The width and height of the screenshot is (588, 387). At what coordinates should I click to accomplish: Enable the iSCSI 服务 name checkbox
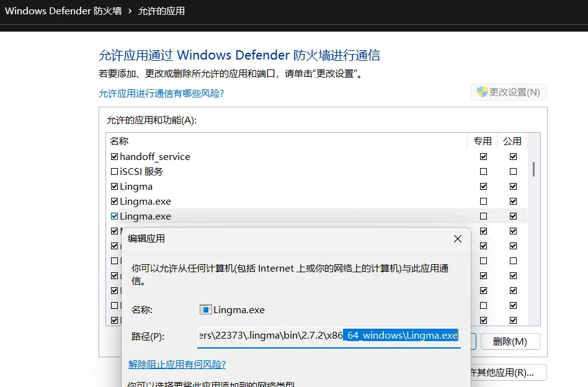pyautogui.click(x=114, y=171)
